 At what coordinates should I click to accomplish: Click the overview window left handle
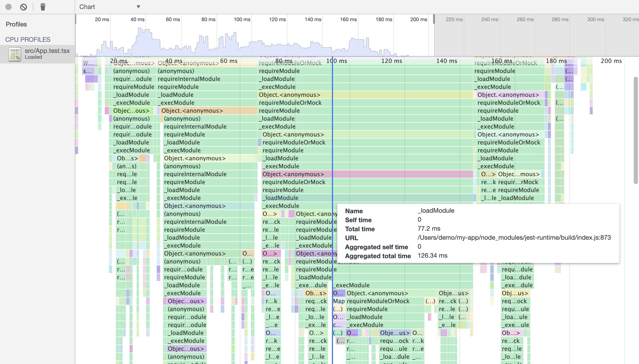click(76, 19)
